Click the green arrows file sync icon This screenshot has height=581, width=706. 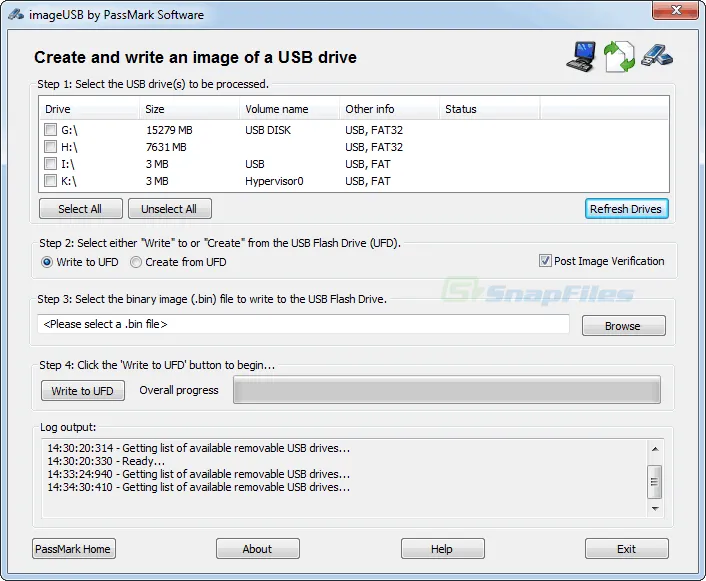[x=619, y=57]
